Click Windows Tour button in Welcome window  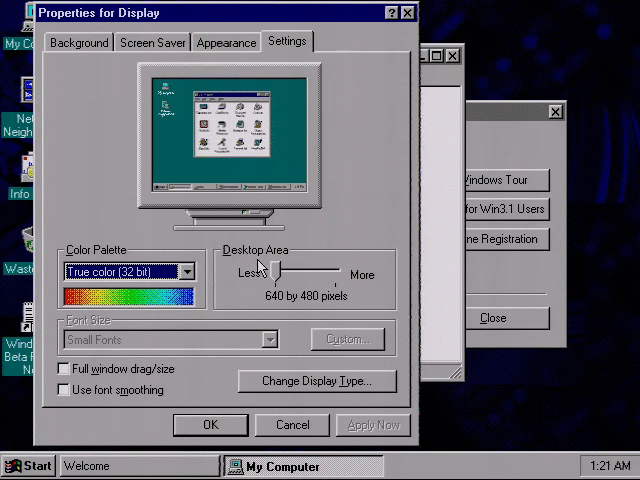[x=508, y=180]
